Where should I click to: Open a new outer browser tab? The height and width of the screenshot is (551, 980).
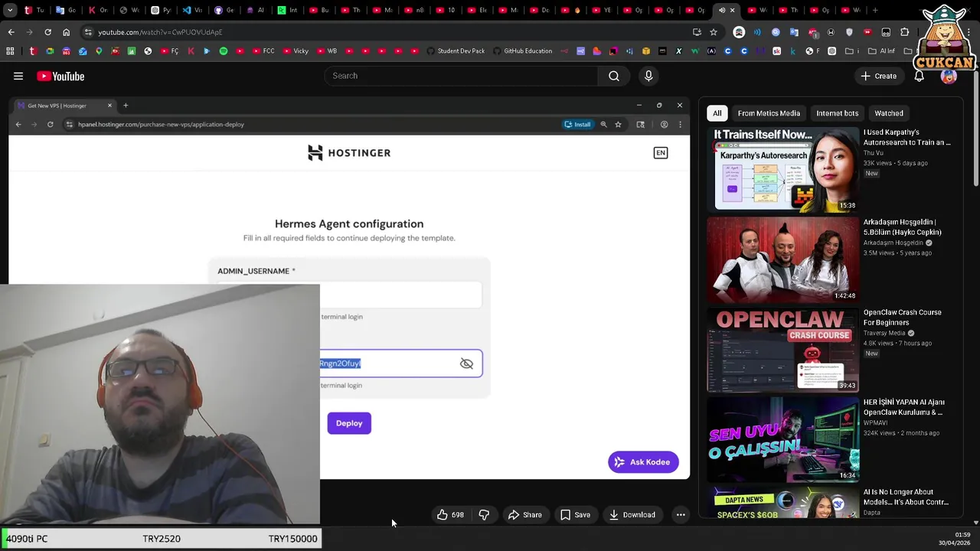pyautogui.click(x=875, y=10)
